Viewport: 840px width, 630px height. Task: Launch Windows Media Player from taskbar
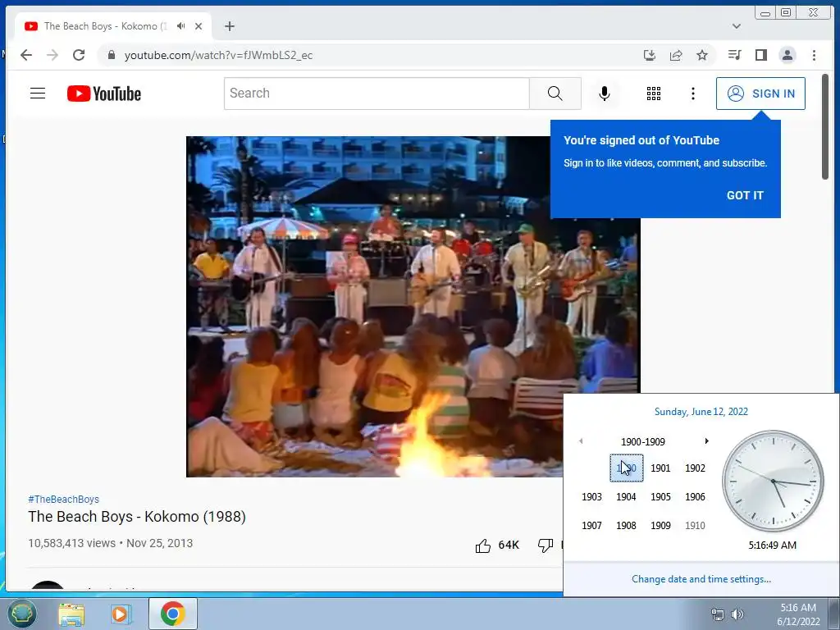tap(121, 614)
